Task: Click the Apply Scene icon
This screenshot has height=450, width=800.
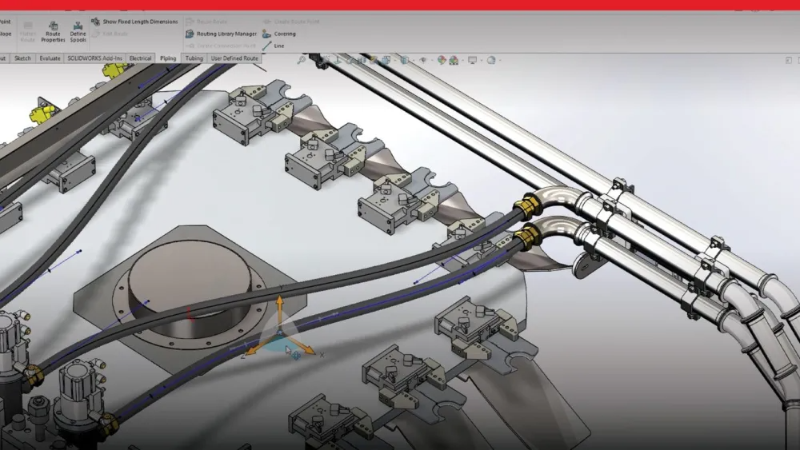Action: pos(454,60)
